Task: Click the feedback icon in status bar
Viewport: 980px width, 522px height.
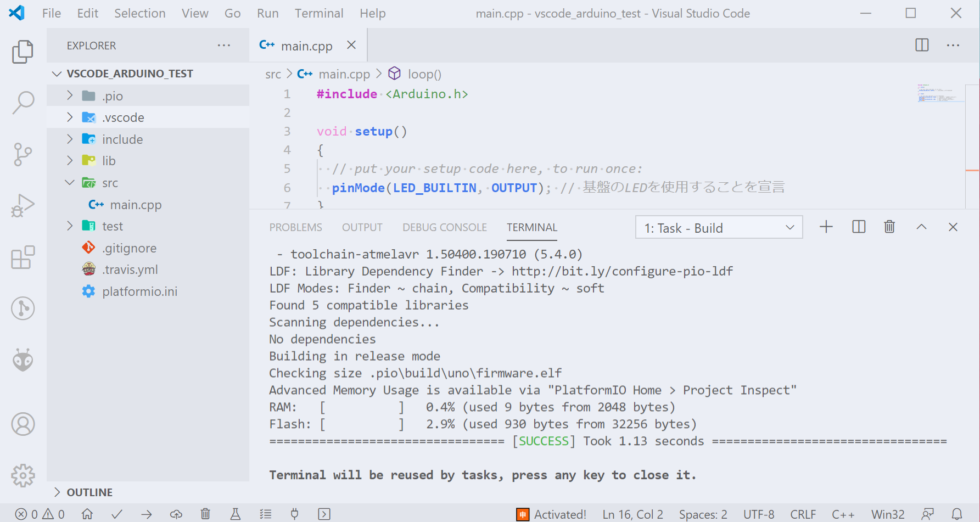Action: click(x=928, y=514)
